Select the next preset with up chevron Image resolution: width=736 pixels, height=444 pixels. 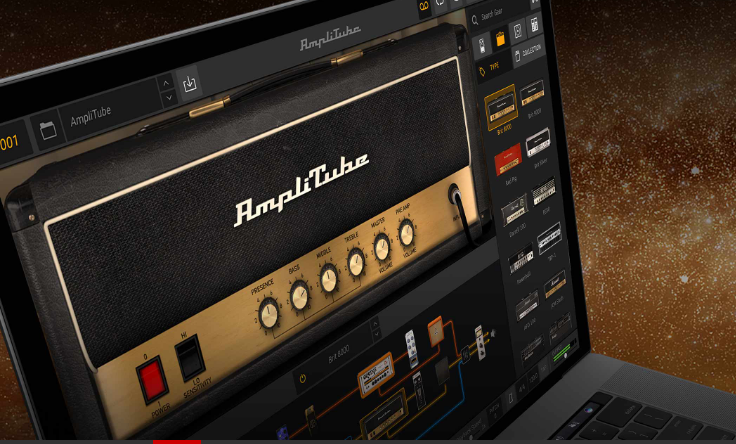166,84
